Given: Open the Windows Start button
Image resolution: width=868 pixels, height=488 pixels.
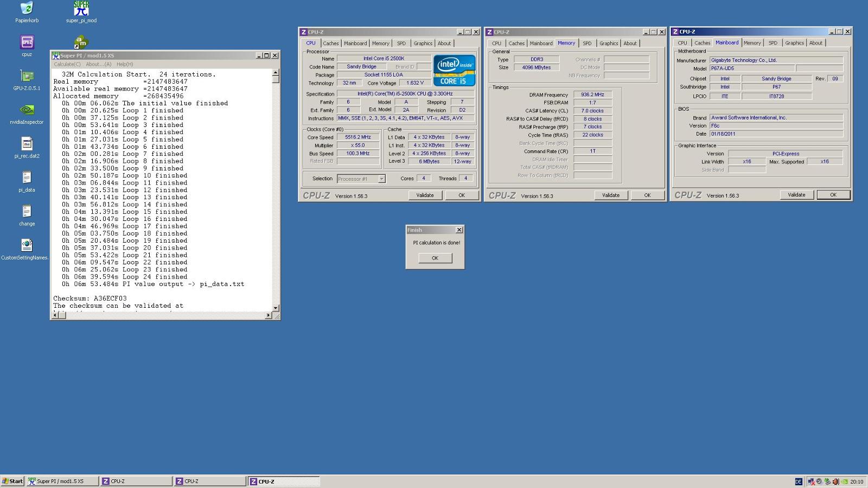Looking at the screenshot, I should coord(12,481).
